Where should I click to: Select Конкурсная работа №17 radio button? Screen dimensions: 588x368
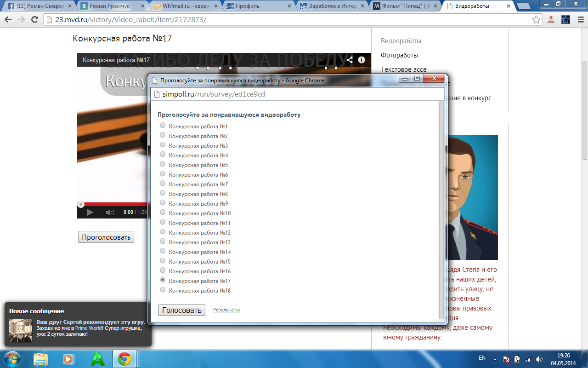pos(162,280)
